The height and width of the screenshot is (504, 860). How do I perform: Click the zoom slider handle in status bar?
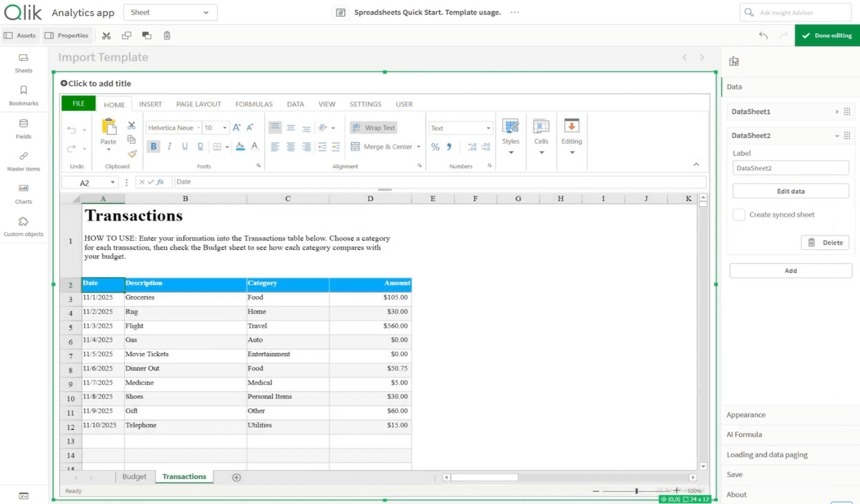tap(636, 491)
